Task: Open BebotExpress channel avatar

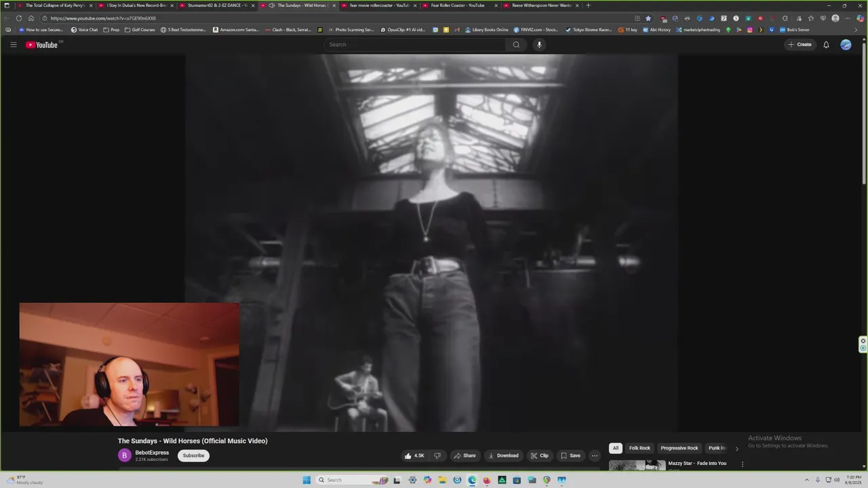Action: 124,455
